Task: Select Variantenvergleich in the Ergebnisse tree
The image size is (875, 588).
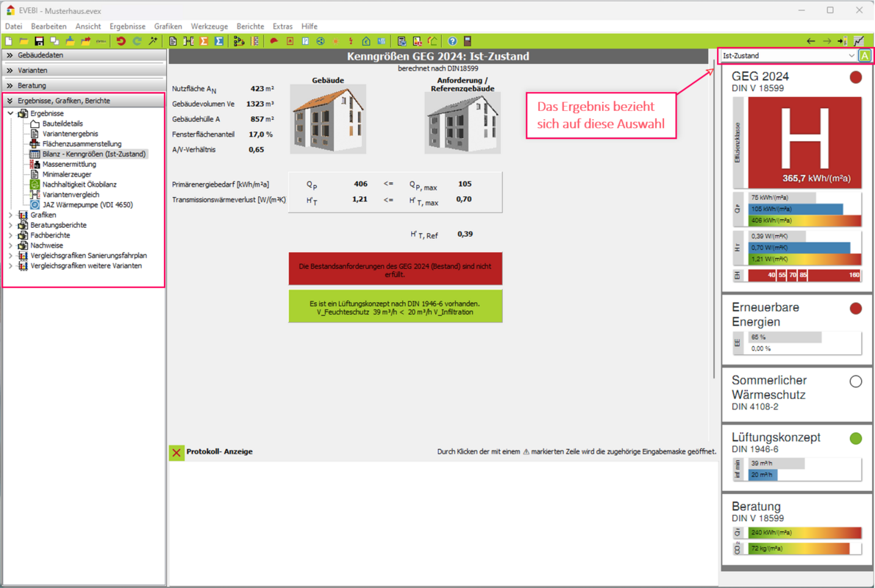Action: click(71, 195)
